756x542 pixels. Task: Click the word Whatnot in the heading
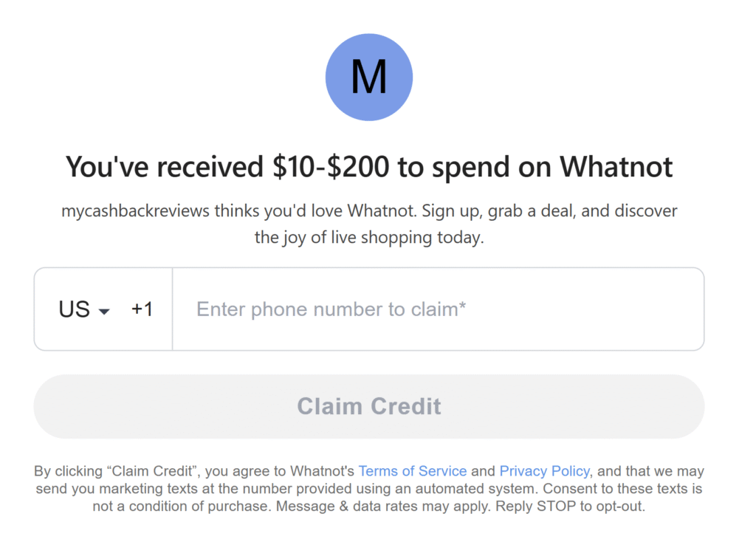[x=616, y=167]
